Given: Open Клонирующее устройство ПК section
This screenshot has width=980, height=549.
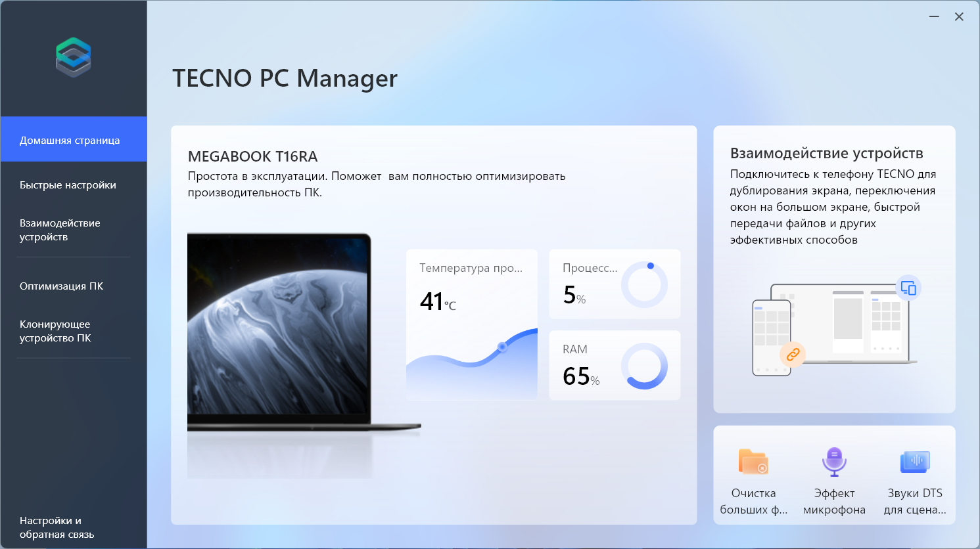Looking at the screenshot, I should [x=74, y=331].
